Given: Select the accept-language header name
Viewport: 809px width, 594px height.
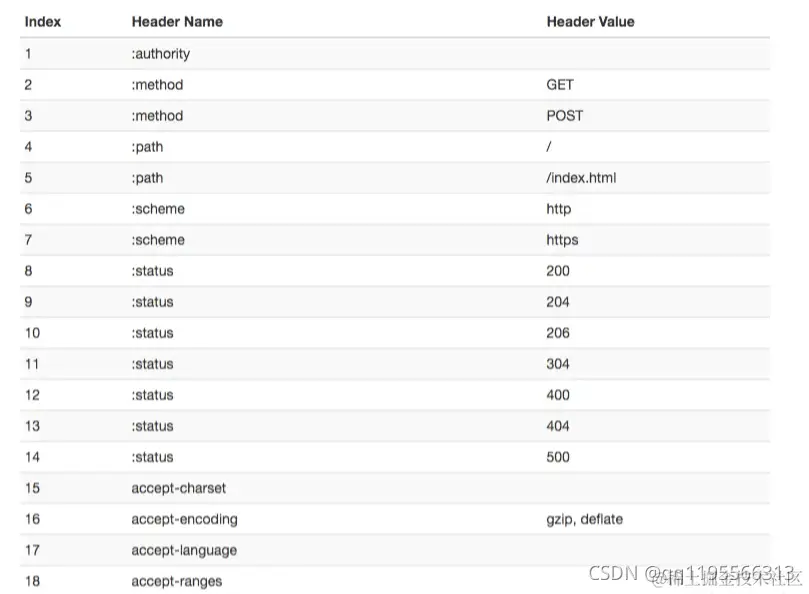Looking at the screenshot, I should (184, 550).
